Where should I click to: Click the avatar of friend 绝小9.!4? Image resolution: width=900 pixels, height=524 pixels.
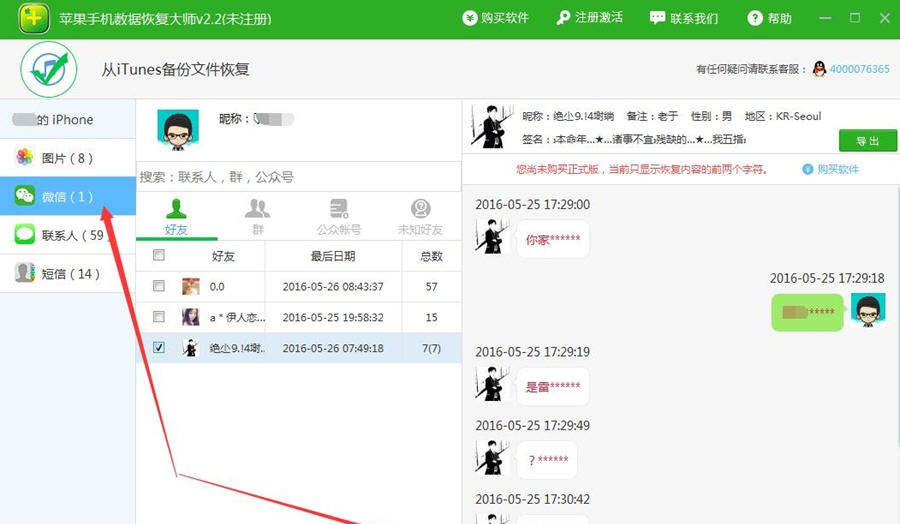point(191,348)
